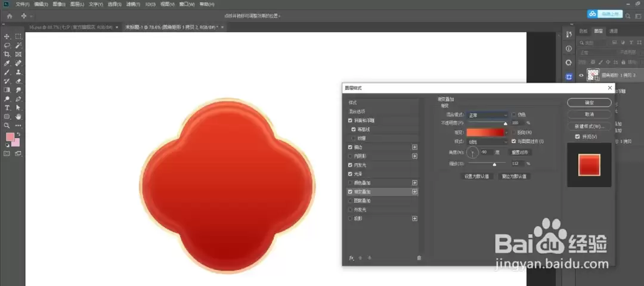
Task: Add another Inner Shadow with plus button
Action: pos(415,156)
